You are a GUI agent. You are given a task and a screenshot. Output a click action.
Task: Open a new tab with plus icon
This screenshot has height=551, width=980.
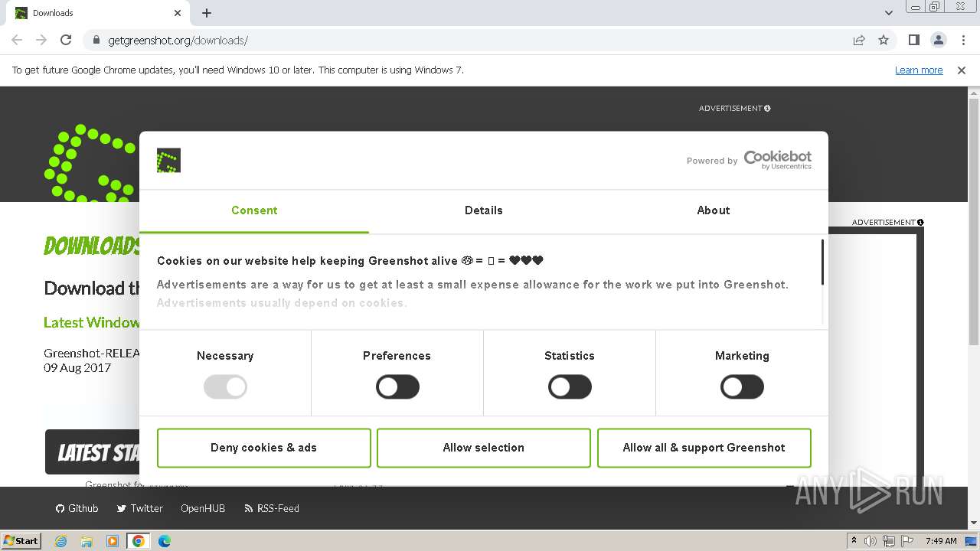click(207, 13)
